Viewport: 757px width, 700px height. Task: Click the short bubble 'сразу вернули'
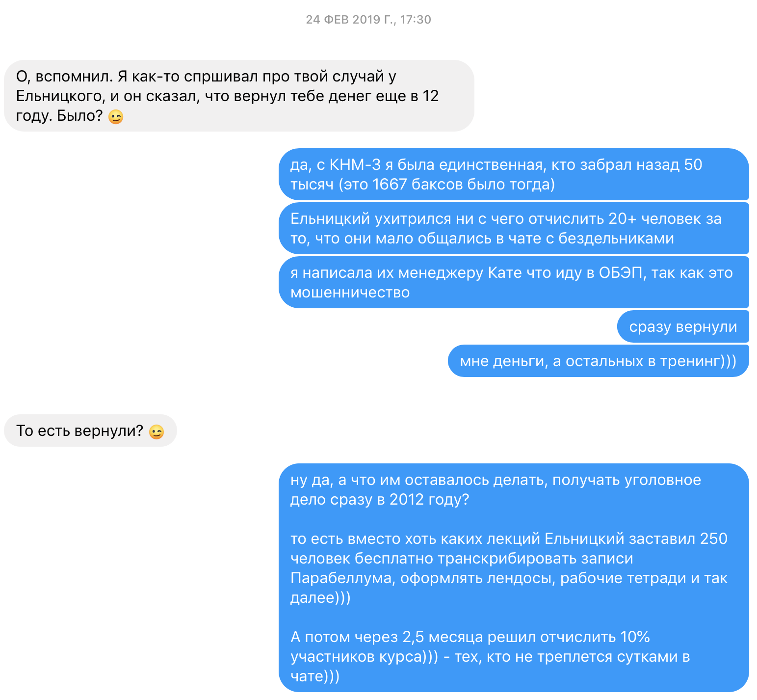coord(683,326)
